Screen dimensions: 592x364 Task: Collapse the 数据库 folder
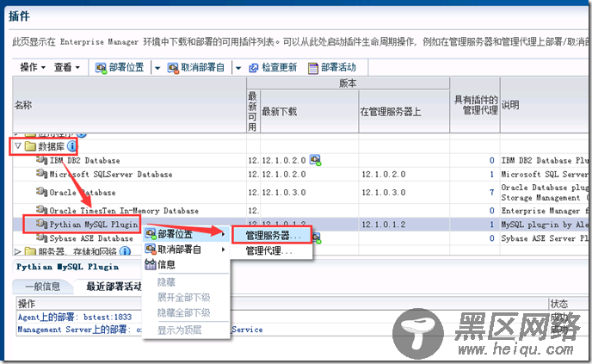click(x=18, y=145)
